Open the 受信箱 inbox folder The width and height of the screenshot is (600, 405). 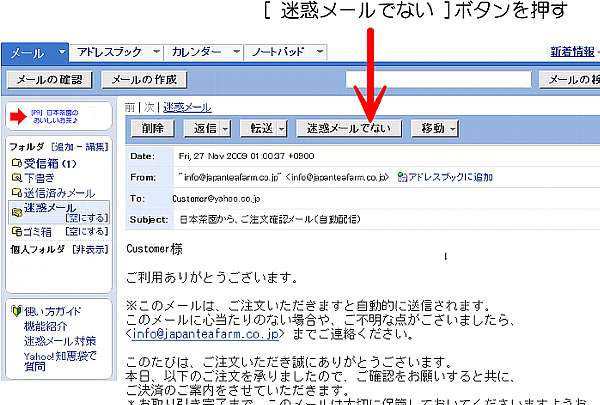[x=43, y=163]
